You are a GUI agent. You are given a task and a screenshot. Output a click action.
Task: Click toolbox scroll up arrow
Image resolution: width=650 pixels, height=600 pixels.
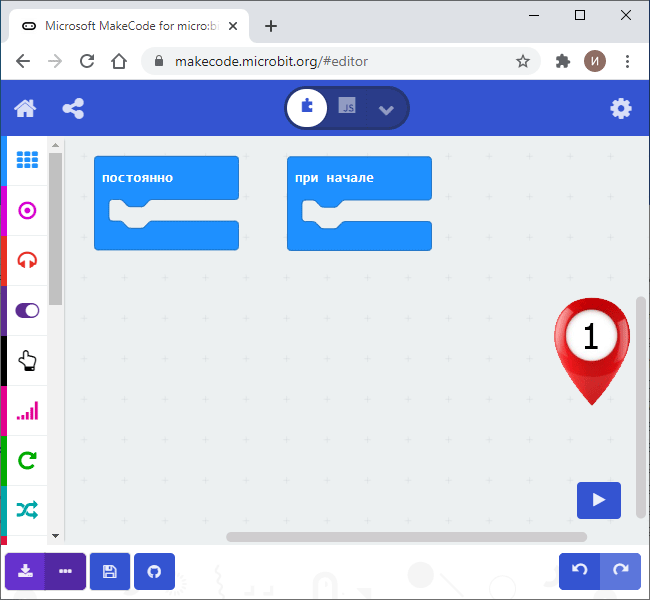[56, 145]
